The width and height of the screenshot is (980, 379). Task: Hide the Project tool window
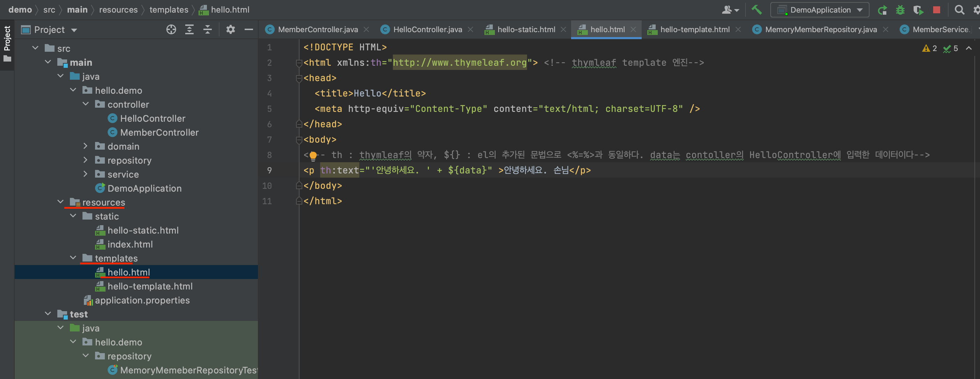[x=249, y=30]
